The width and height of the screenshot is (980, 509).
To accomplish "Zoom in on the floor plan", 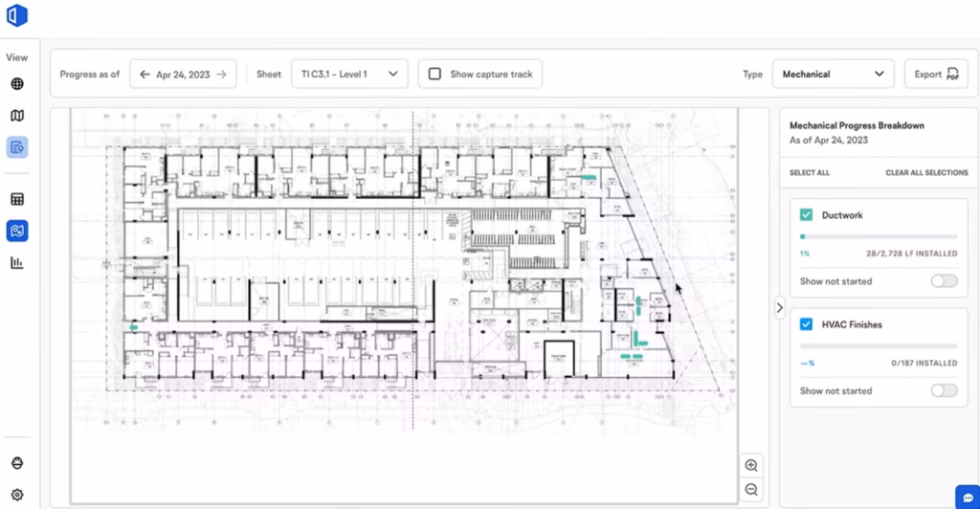I will tap(751, 465).
